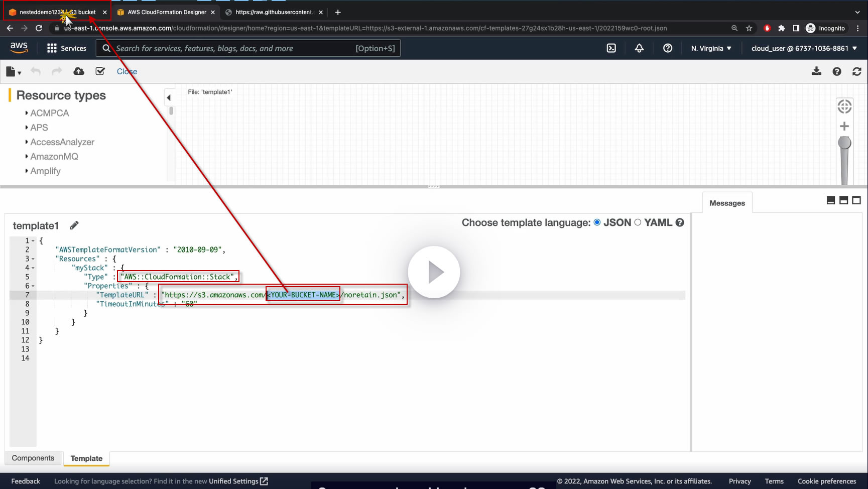Click the canvas zoom slider handle
The image size is (868, 489).
click(844, 143)
